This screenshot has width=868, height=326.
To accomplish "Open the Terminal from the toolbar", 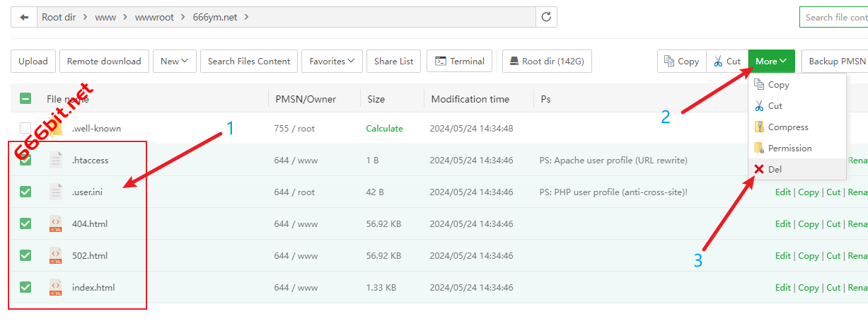I will coord(460,62).
